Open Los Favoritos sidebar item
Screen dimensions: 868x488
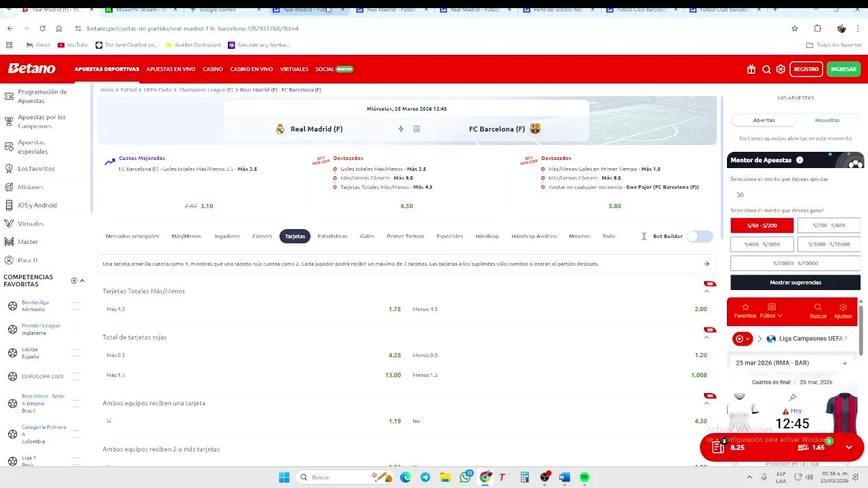point(36,168)
